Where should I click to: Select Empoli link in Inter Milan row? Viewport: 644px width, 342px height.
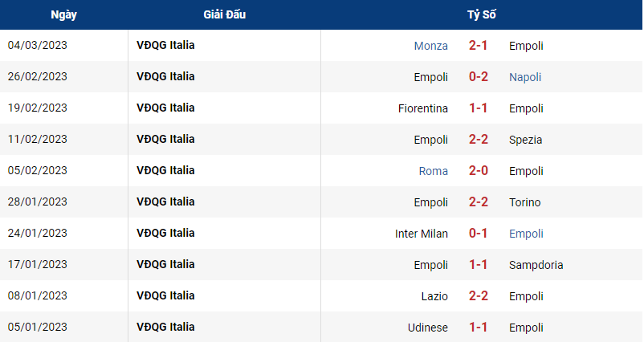click(x=526, y=234)
